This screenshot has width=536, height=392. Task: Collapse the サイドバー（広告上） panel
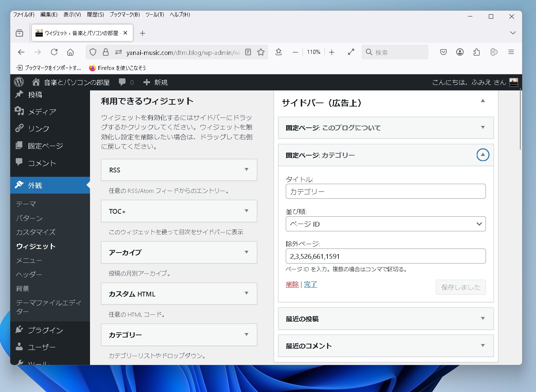click(x=483, y=101)
